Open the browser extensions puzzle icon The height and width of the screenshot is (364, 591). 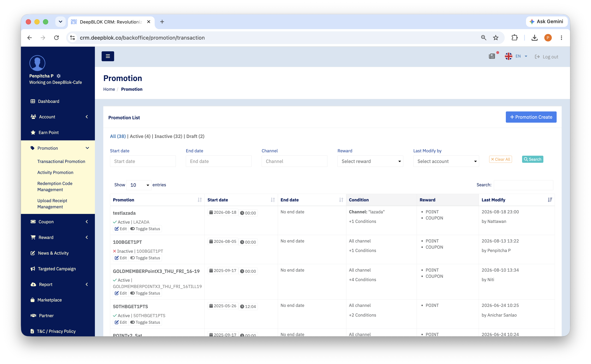pyautogui.click(x=514, y=38)
